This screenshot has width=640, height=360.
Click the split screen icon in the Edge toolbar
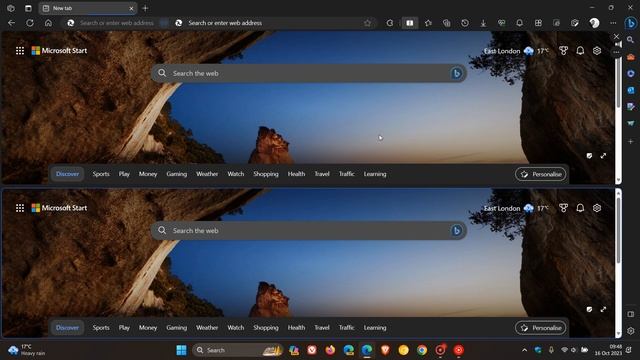pyautogui.click(x=409, y=23)
